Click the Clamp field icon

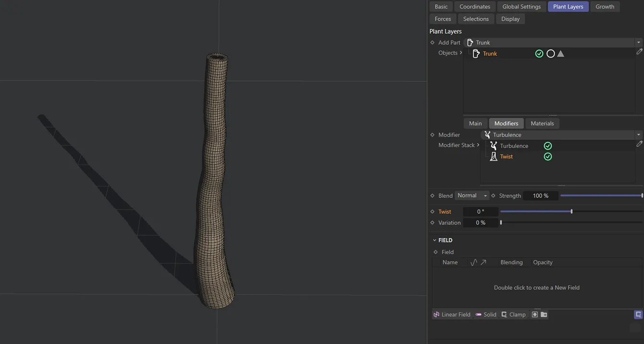pos(504,314)
